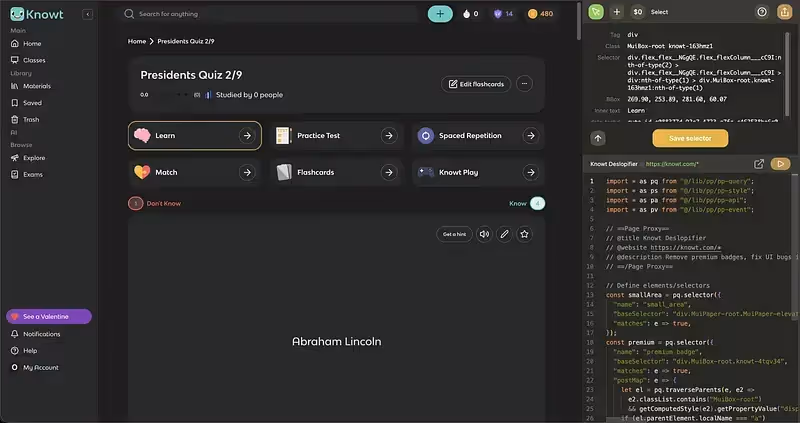Click the @website https://knowt.com/* code link
This screenshot has height=423, width=800.
685,248
